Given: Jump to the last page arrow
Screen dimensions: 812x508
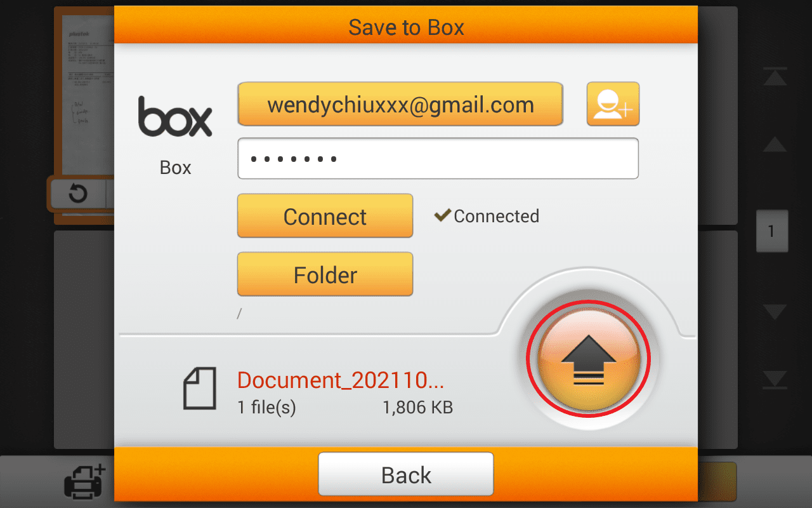Looking at the screenshot, I should [x=775, y=379].
